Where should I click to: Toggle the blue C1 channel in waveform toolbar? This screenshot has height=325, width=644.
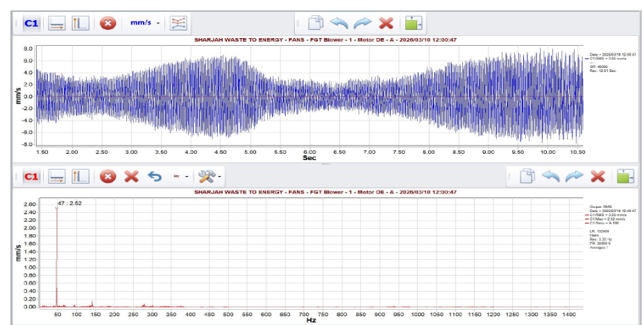pyautogui.click(x=31, y=23)
